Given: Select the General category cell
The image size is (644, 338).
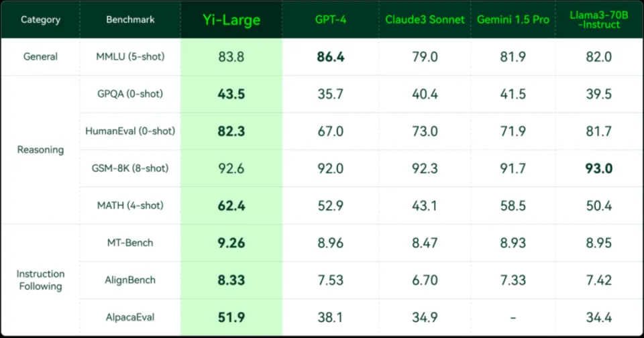Looking at the screenshot, I should [x=40, y=56].
